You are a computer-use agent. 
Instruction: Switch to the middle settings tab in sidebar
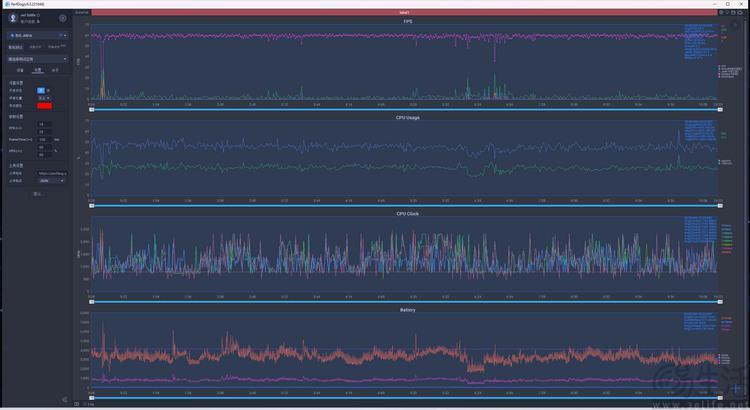[37, 71]
